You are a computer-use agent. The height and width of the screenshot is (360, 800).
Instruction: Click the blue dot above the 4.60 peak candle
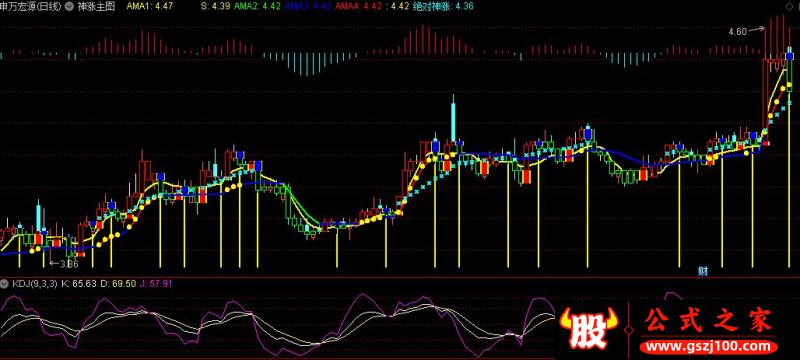(789, 57)
